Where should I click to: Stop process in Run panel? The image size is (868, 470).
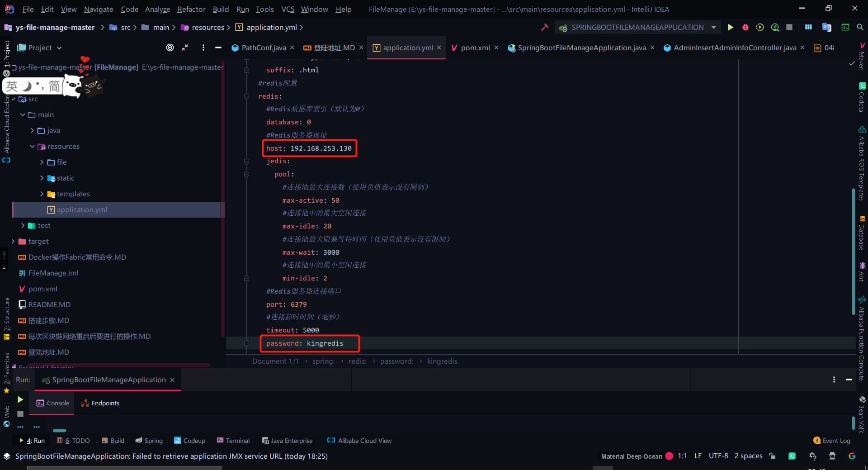pyautogui.click(x=20, y=414)
